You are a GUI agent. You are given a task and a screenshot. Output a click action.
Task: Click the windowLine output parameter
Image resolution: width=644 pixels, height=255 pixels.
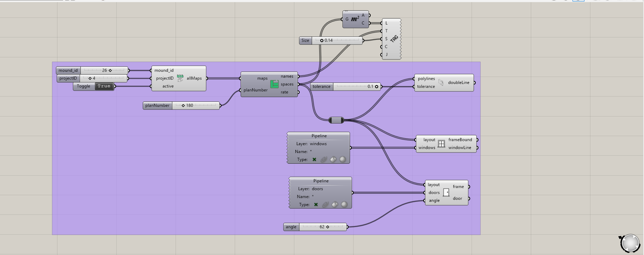pos(460,148)
